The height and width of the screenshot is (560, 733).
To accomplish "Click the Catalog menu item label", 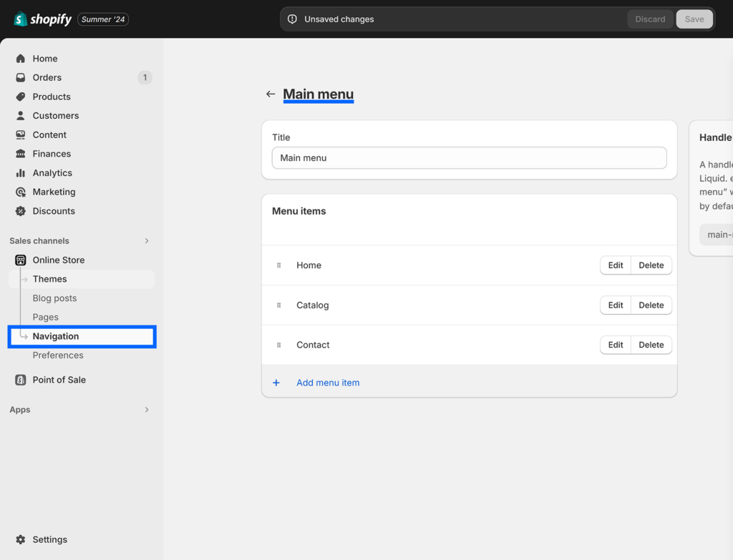I will point(313,305).
